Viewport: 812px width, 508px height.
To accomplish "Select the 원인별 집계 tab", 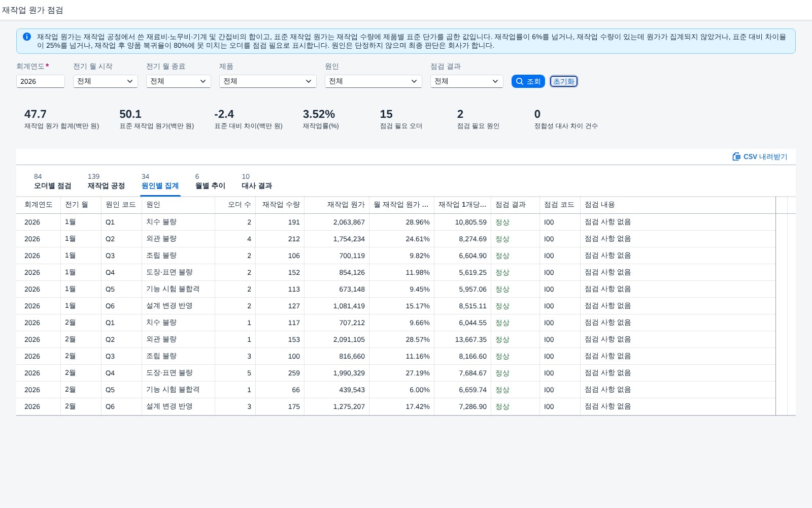I will point(160,181).
